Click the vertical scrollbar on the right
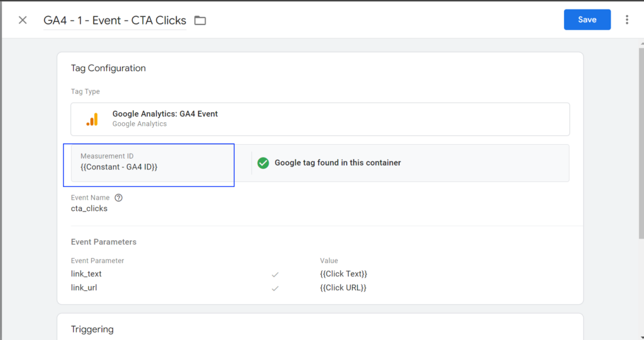 (x=641, y=142)
